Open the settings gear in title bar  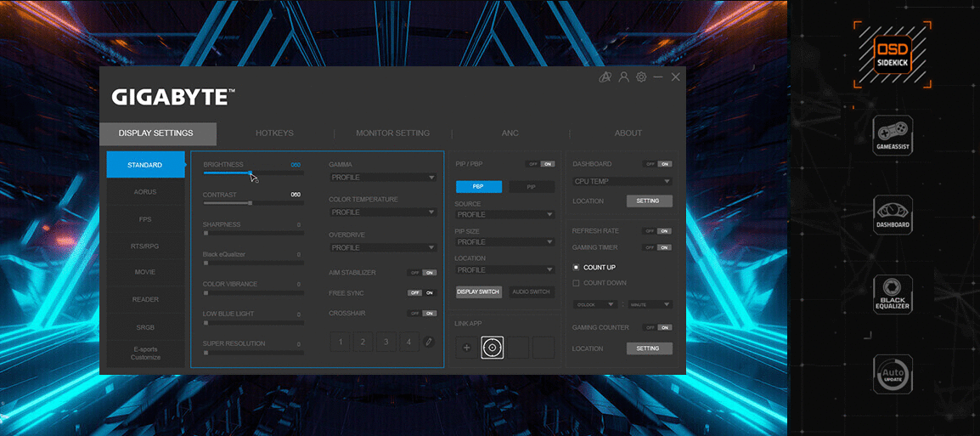click(640, 77)
